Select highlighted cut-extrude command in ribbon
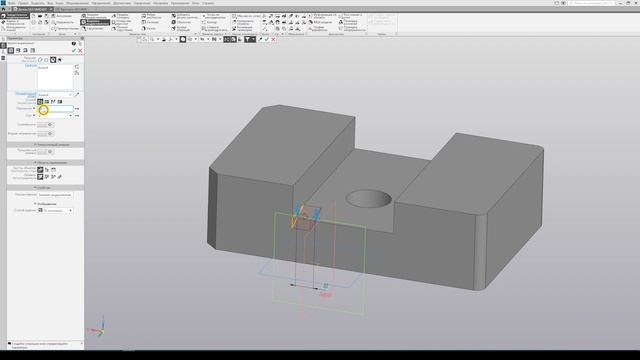 (x=95, y=22)
